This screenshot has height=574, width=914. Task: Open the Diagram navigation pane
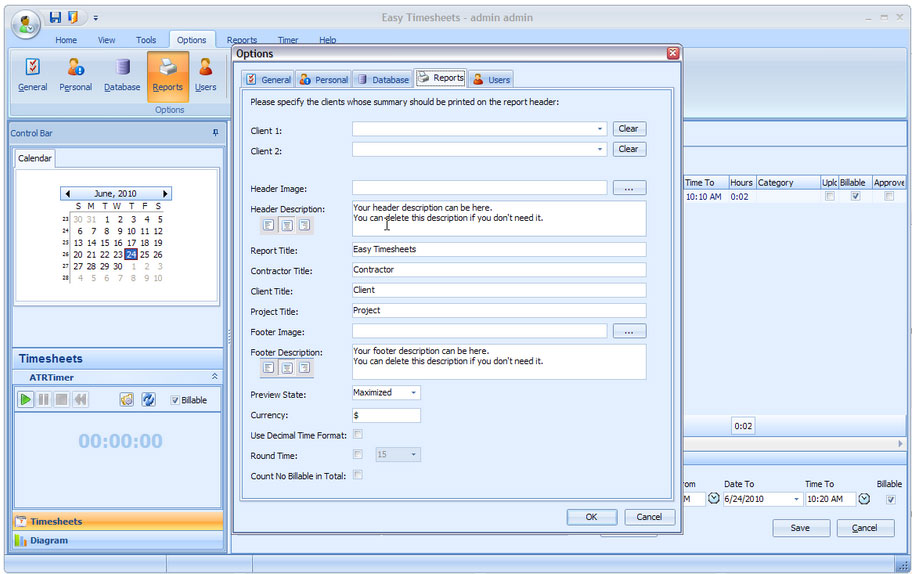[117, 540]
